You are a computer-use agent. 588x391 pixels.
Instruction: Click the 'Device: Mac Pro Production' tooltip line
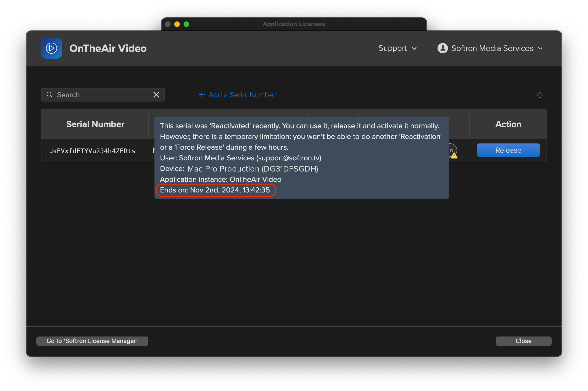point(239,169)
